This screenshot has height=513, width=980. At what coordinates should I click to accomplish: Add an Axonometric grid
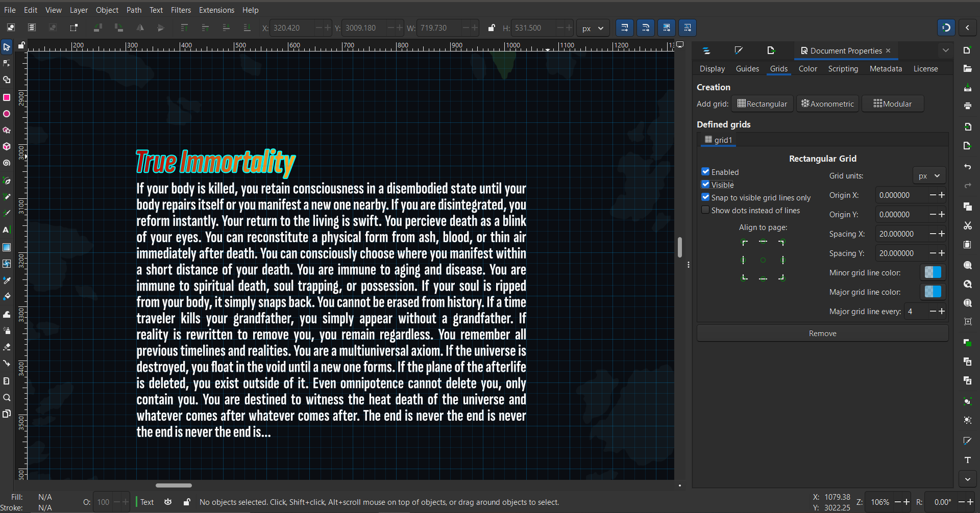click(827, 104)
